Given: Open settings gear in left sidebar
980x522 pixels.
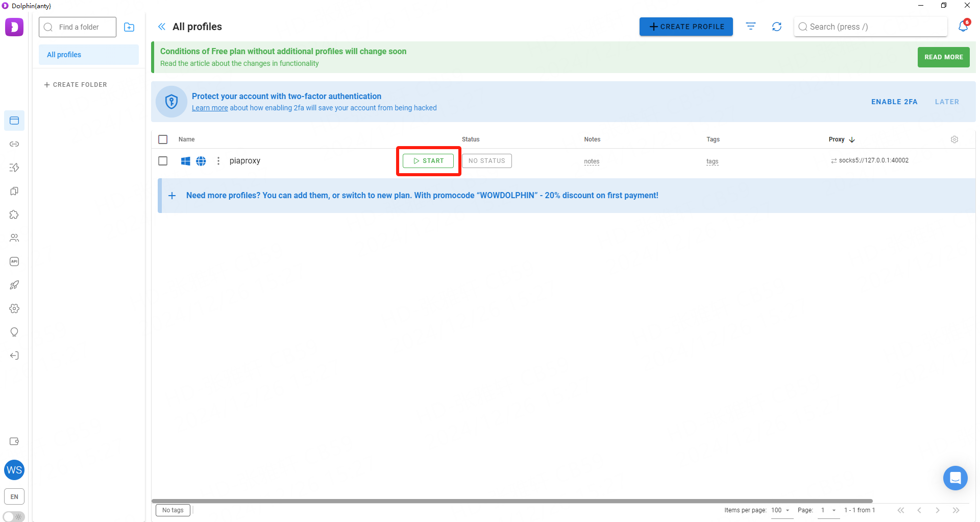Looking at the screenshot, I should tap(14, 309).
